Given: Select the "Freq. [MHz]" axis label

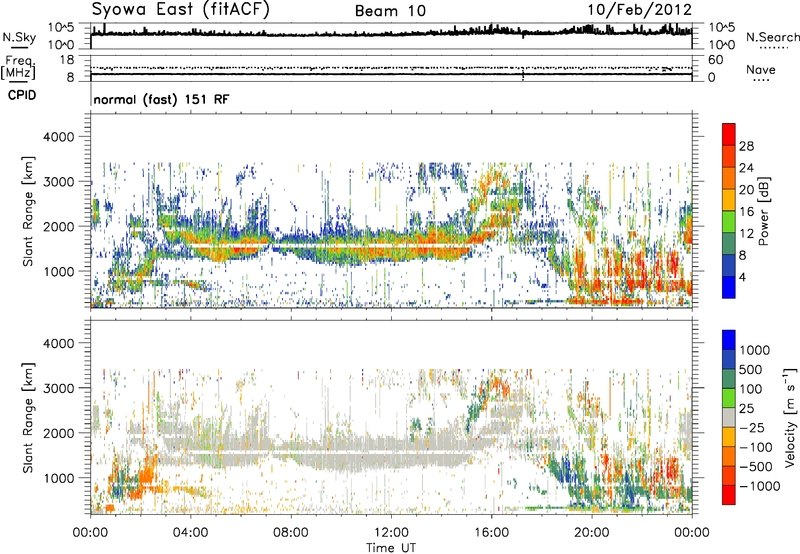Looking at the screenshot, I should coord(18,68).
